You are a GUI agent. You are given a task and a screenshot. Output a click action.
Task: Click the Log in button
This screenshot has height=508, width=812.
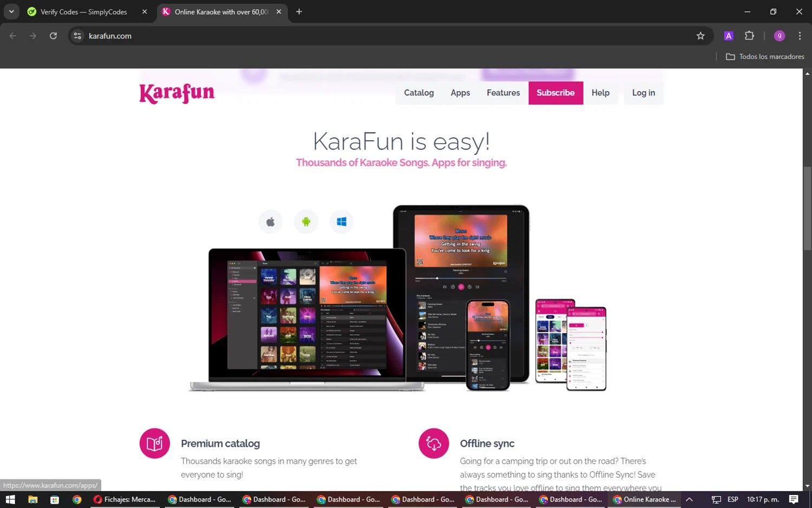[644, 93]
